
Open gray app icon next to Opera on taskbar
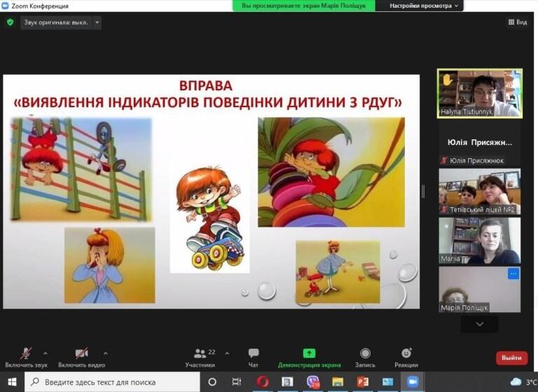(x=287, y=381)
